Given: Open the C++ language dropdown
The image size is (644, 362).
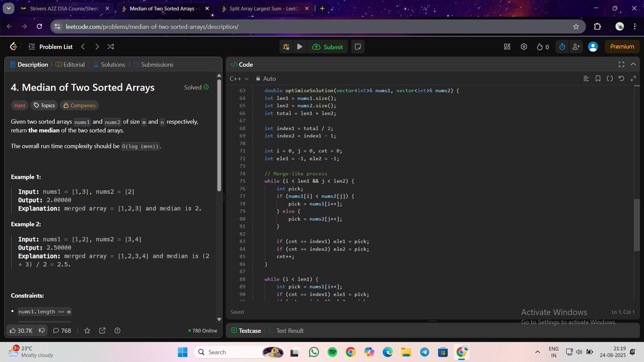Looking at the screenshot, I should 239,79.
